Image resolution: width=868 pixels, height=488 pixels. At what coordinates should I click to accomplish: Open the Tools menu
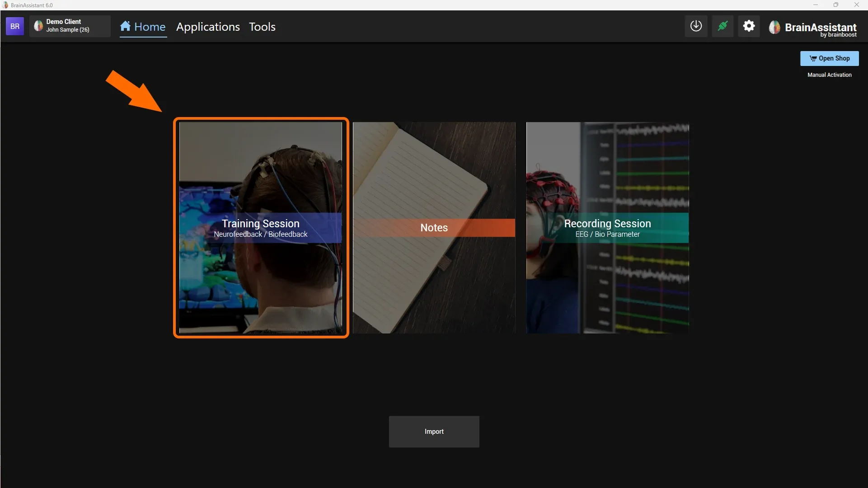pos(262,27)
